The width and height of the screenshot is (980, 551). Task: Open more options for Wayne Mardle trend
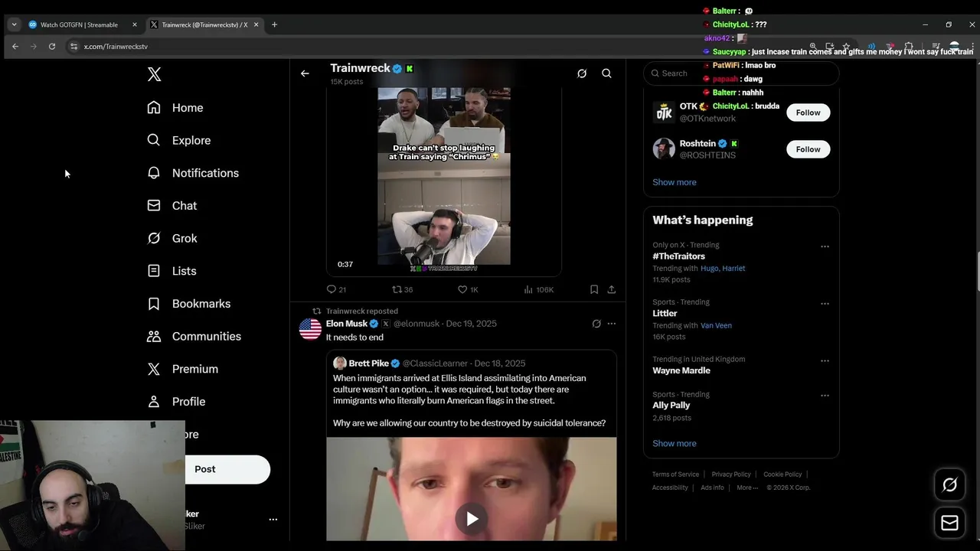(x=825, y=360)
